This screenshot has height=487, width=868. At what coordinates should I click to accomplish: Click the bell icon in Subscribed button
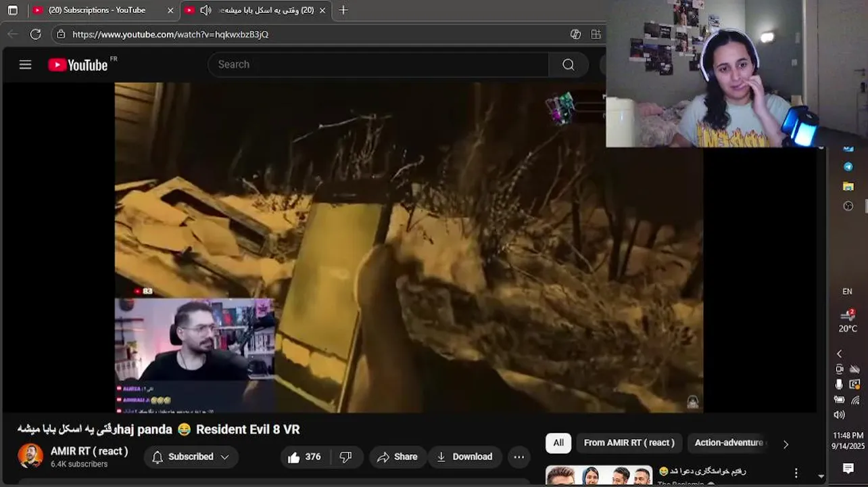point(158,457)
